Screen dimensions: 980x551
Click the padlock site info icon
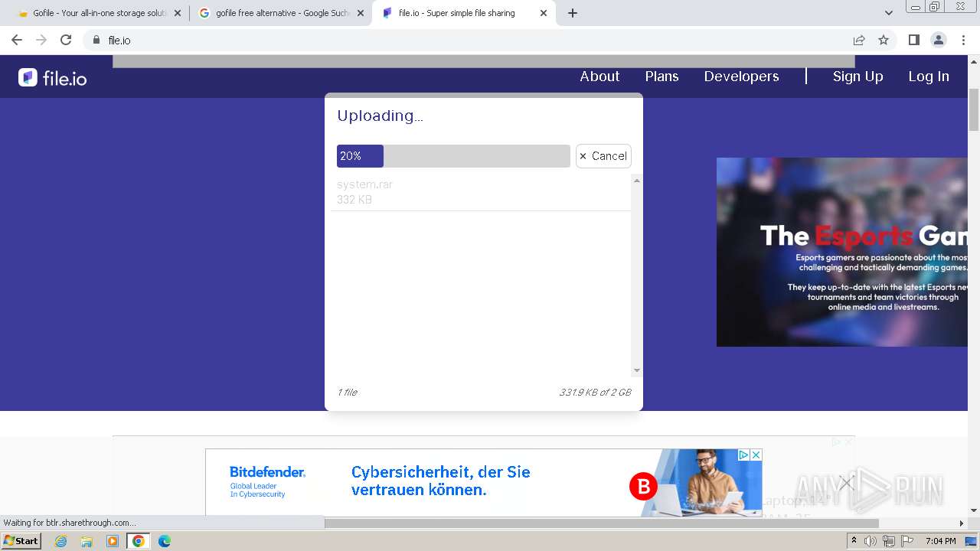96,40
